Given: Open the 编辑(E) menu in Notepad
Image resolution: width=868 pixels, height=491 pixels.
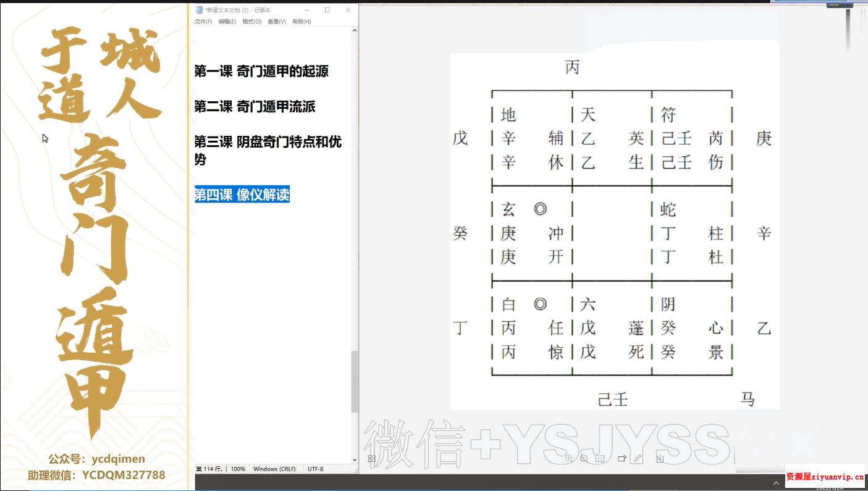Looking at the screenshot, I should point(227,22).
